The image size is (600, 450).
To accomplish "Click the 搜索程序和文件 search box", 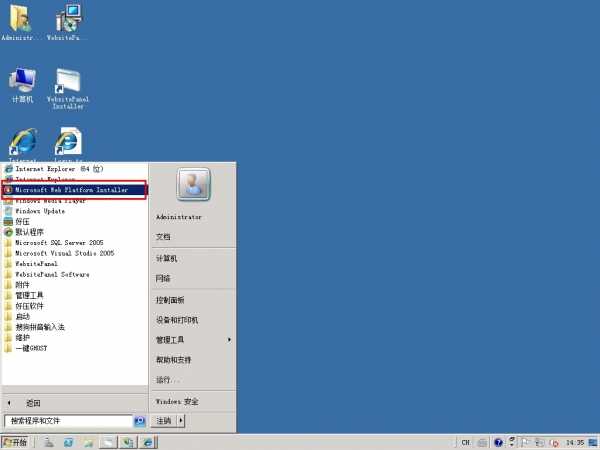I will coord(68,421).
